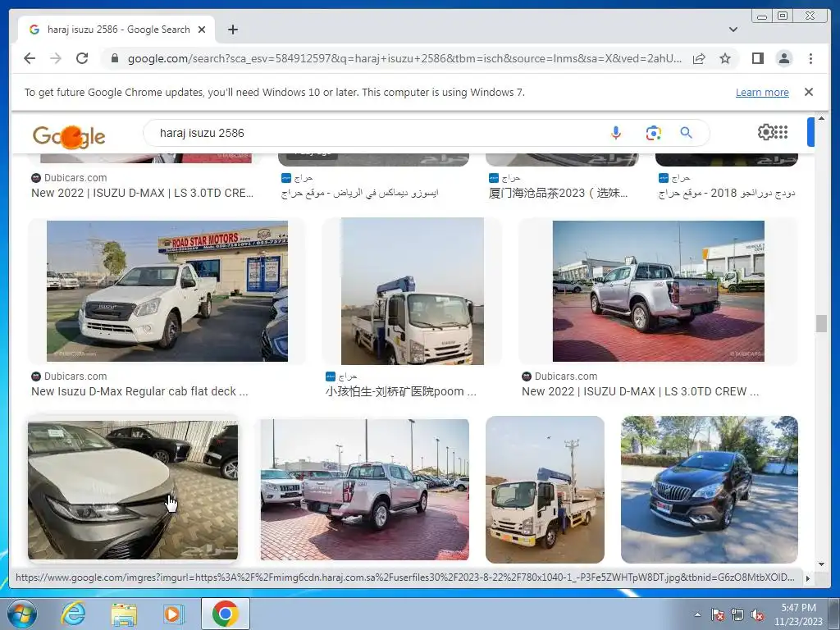Click the URL address bar
840x630 pixels.
(404, 58)
